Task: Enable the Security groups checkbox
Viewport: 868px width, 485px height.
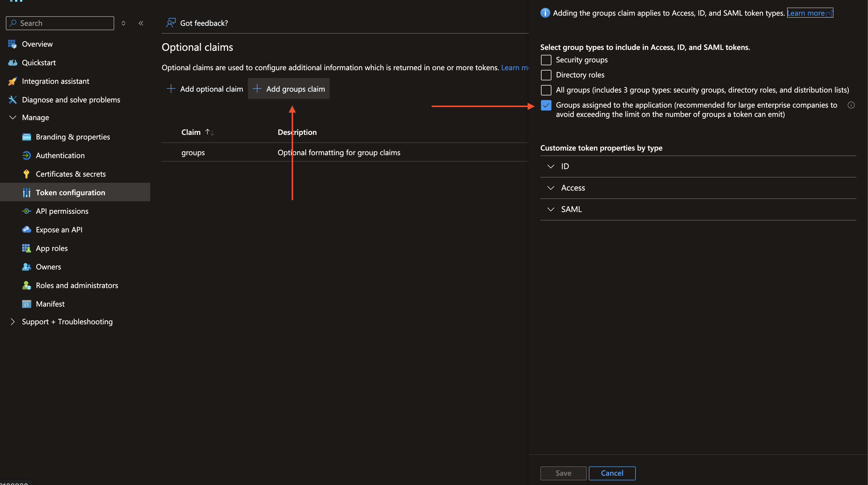Action: tap(546, 60)
